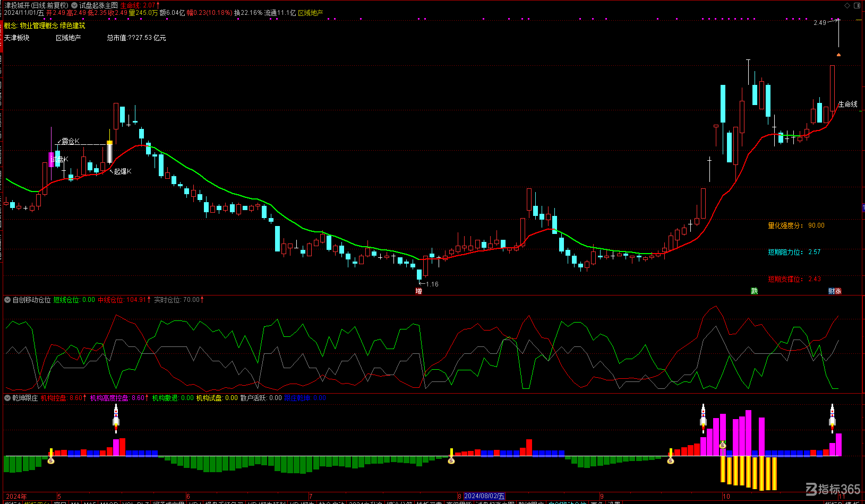This screenshot has height=504, width=865.
Task: Click month 9 on time axis
Action: point(602,497)
